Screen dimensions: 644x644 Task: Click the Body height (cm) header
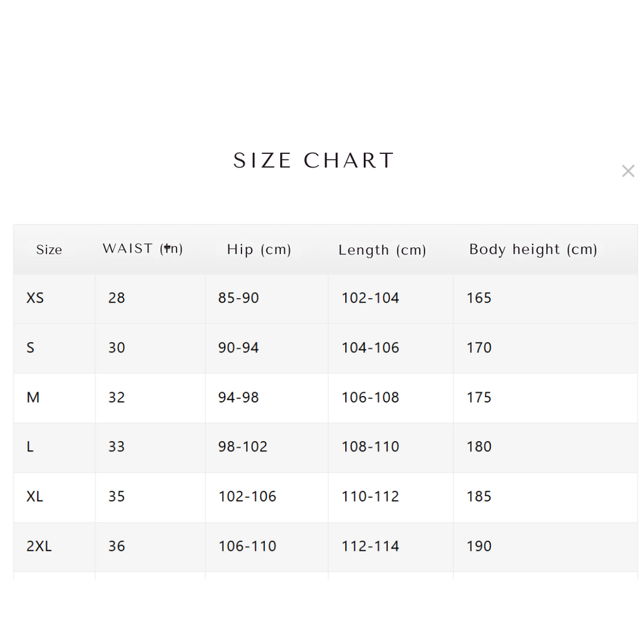pos(533,249)
